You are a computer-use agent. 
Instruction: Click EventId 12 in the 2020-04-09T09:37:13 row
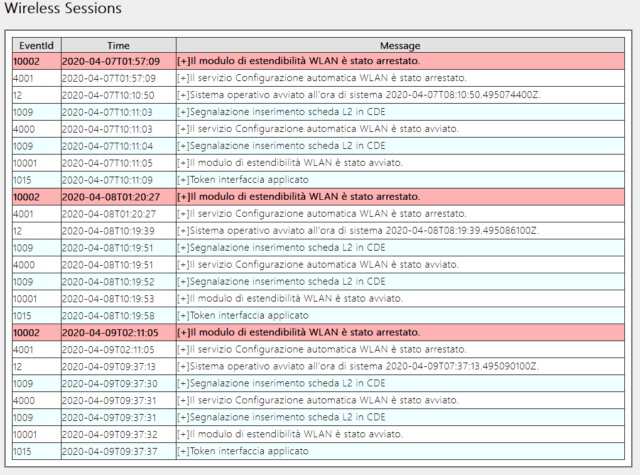pos(18,366)
